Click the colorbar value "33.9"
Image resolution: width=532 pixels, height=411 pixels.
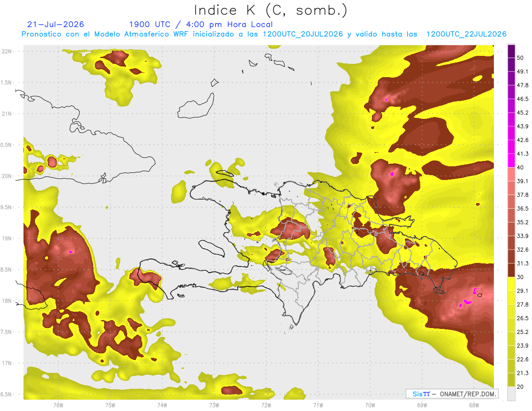pyautogui.click(x=523, y=236)
